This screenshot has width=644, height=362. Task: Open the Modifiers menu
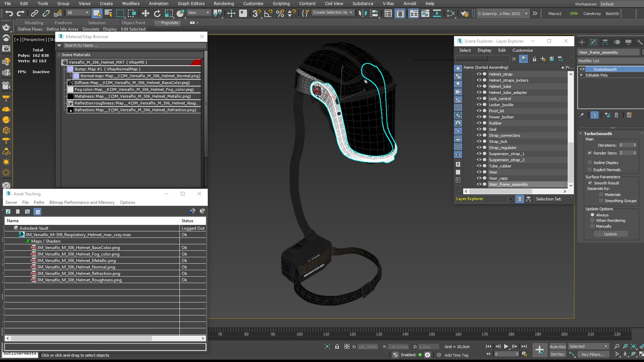131,4
